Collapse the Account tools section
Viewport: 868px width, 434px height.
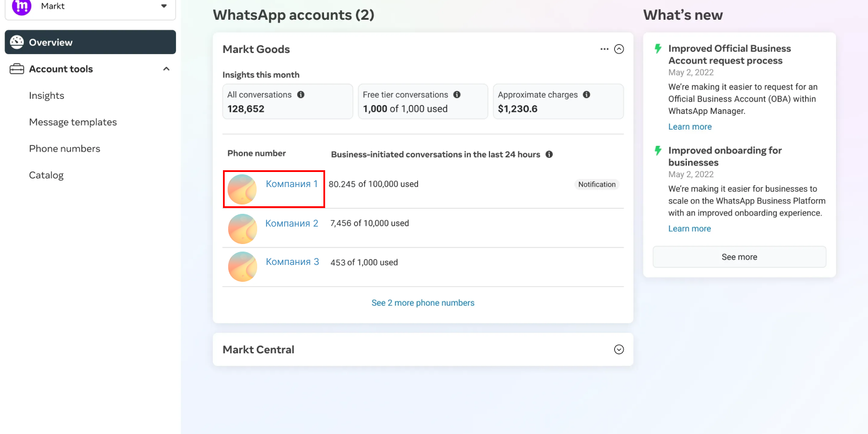pos(166,69)
